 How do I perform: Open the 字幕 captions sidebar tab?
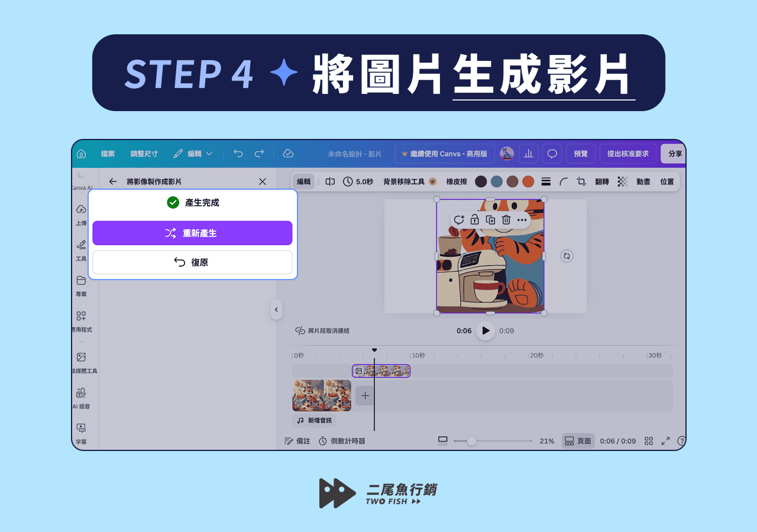[x=81, y=434]
